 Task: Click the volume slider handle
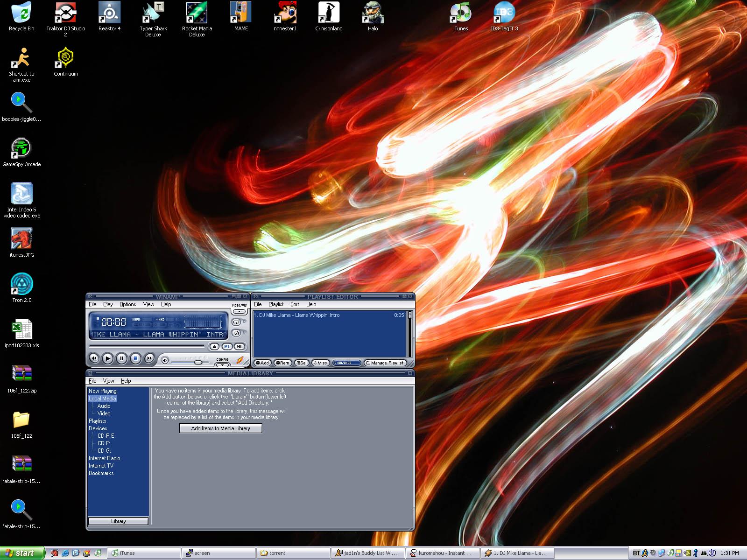(198, 362)
